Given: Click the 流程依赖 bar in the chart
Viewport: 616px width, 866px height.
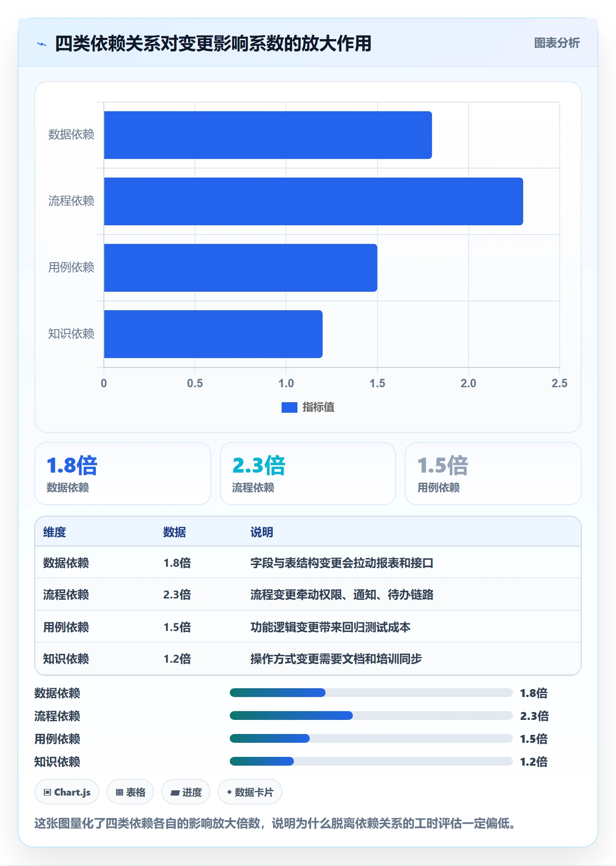Looking at the screenshot, I should [x=314, y=202].
